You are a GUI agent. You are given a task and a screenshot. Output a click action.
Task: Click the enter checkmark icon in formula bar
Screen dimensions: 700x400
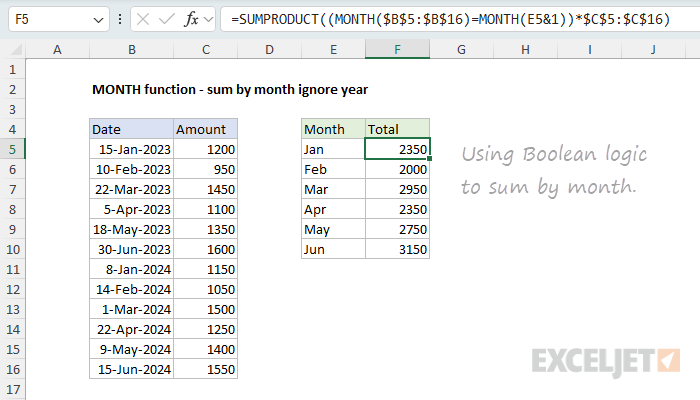[167, 19]
